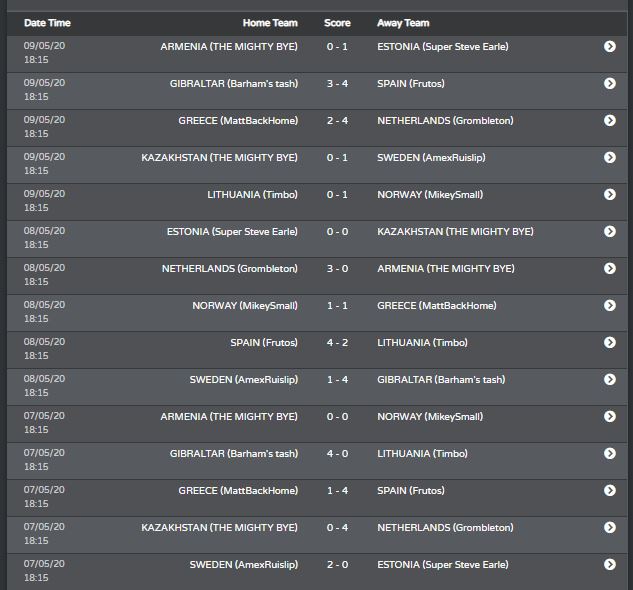Click arrow for Greece vs Spain 1-4
This screenshot has width=633, height=590.
(610, 490)
